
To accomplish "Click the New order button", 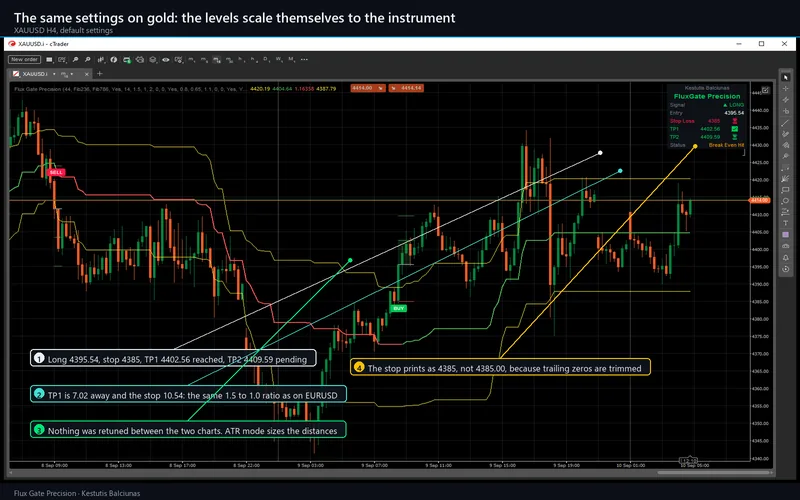I will (x=24, y=60).
